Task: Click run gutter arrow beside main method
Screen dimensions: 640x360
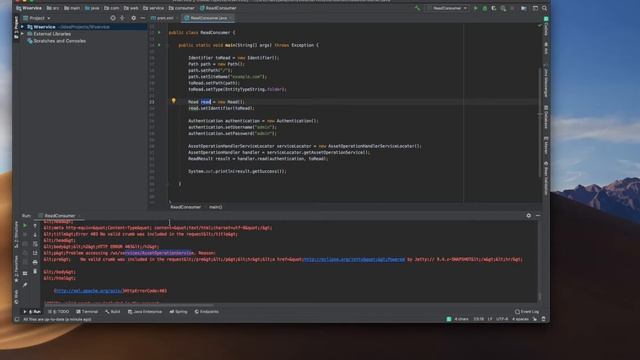Action: coord(159,45)
